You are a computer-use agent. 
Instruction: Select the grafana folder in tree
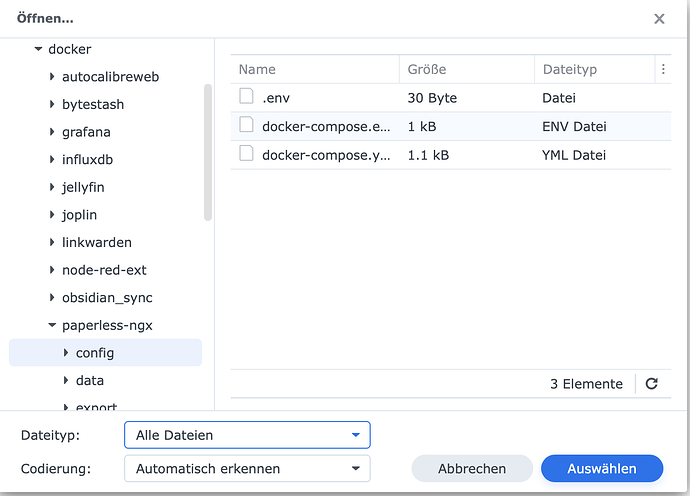[x=86, y=132]
